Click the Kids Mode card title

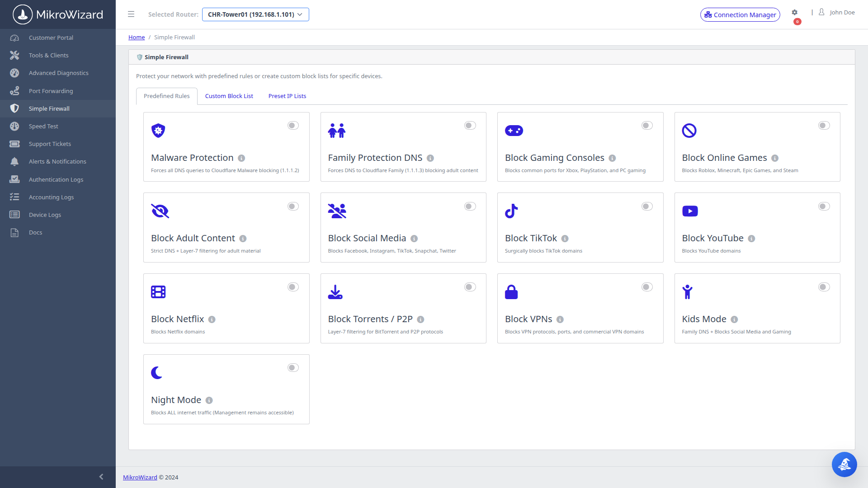click(704, 319)
